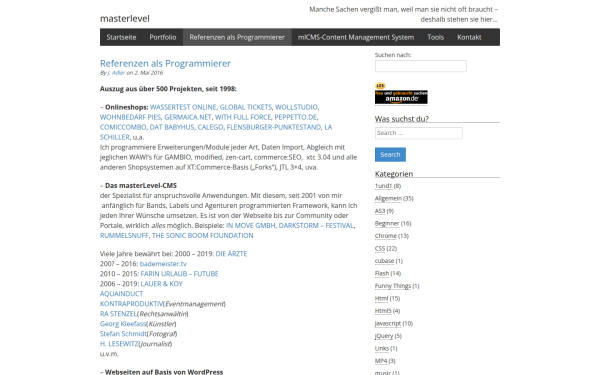The height and width of the screenshot is (375, 600).
Task: Select the Links category
Action: point(382,348)
